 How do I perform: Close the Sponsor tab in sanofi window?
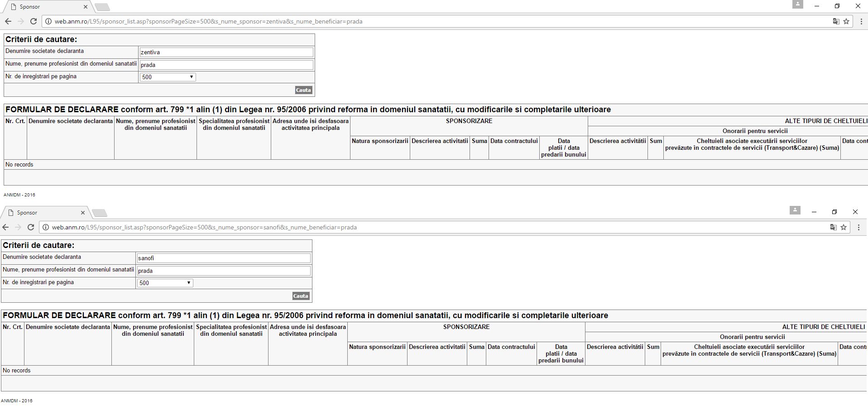pos(83,213)
